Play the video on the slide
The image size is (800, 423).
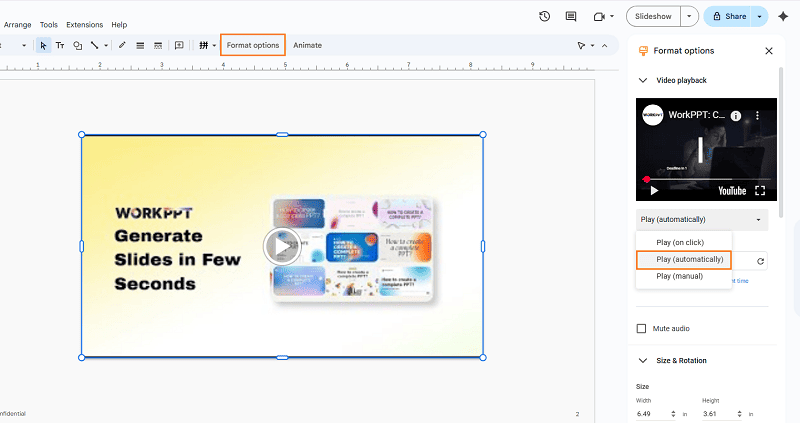pyautogui.click(x=282, y=246)
